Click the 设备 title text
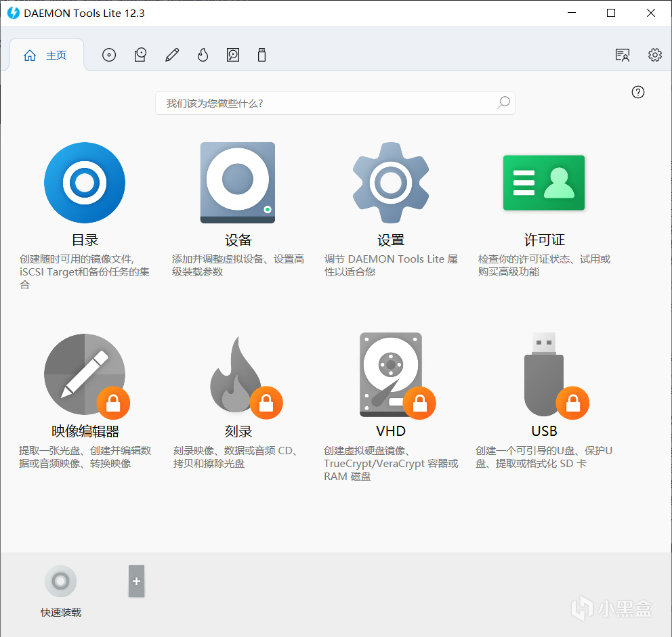This screenshot has height=637, width=672. coord(238,240)
